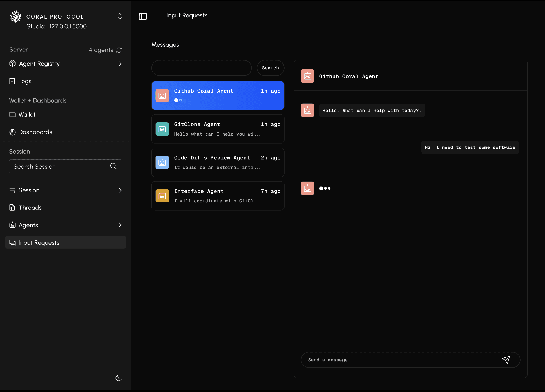The height and width of the screenshot is (392, 545).
Task: Click Interface Agent yellow avatar icon
Action: [162, 196]
